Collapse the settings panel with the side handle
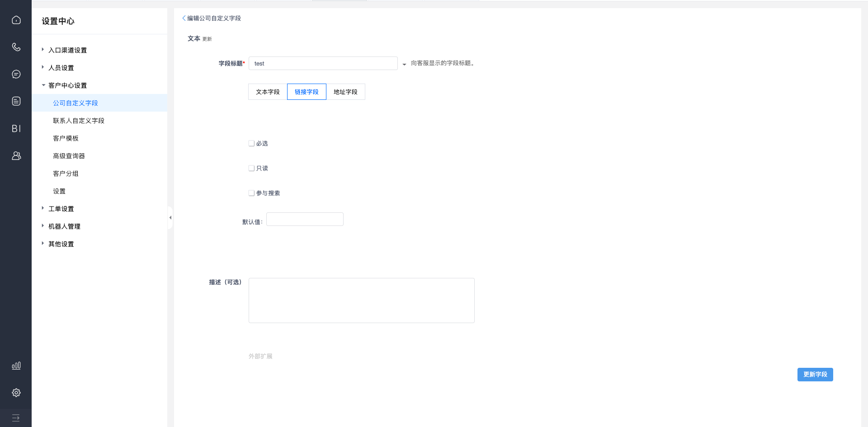Screen dimensions: 868x427 tap(170, 218)
